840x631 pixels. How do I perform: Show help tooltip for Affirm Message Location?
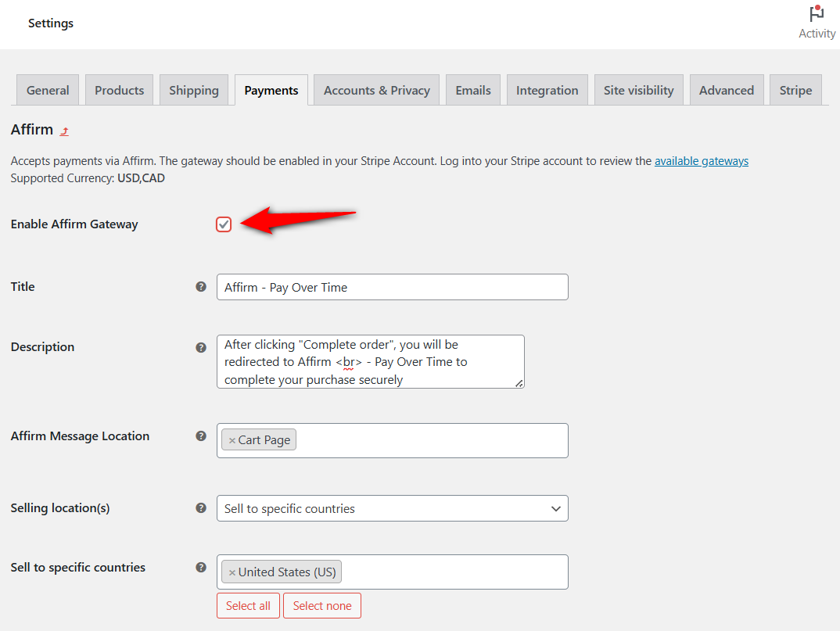coord(201,436)
